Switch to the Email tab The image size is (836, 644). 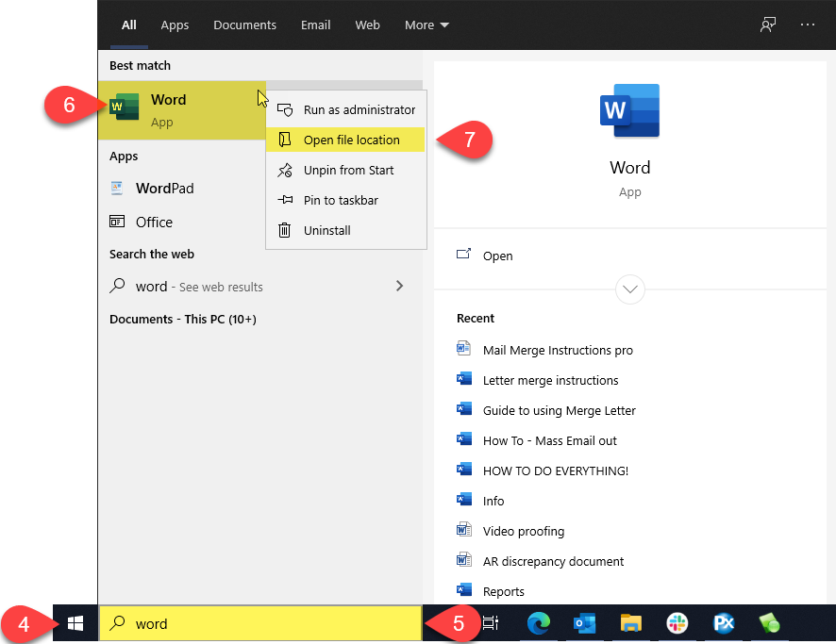[316, 25]
